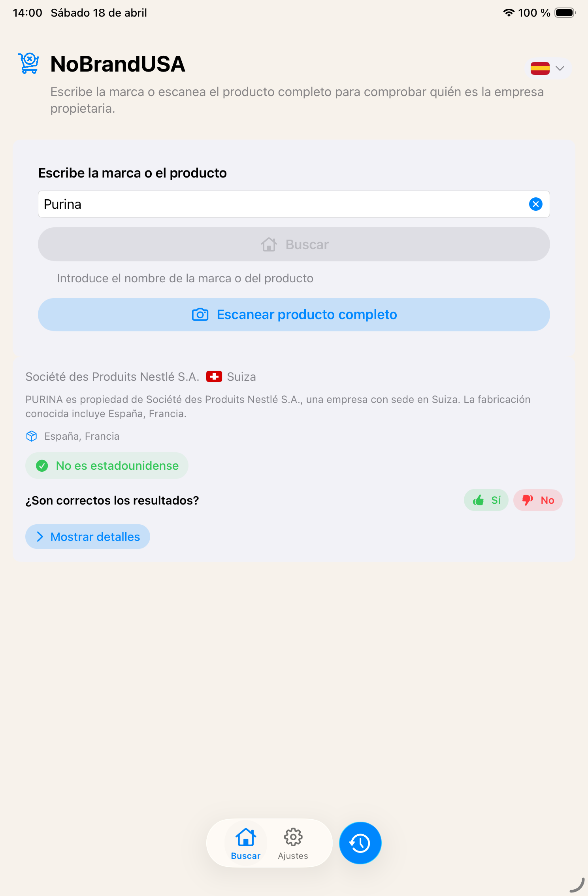
Task: Select the camera icon to scan product
Action: click(x=200, y=314)
